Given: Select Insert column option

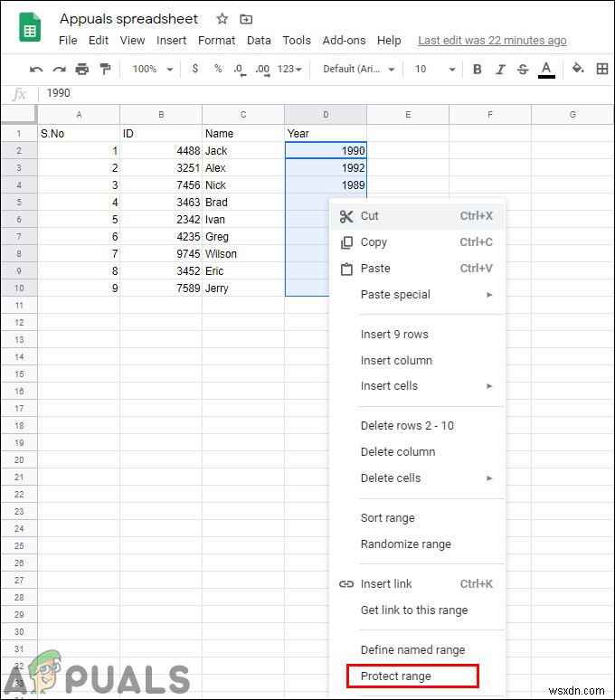Looking at the screenshot, I should [417, 360].
